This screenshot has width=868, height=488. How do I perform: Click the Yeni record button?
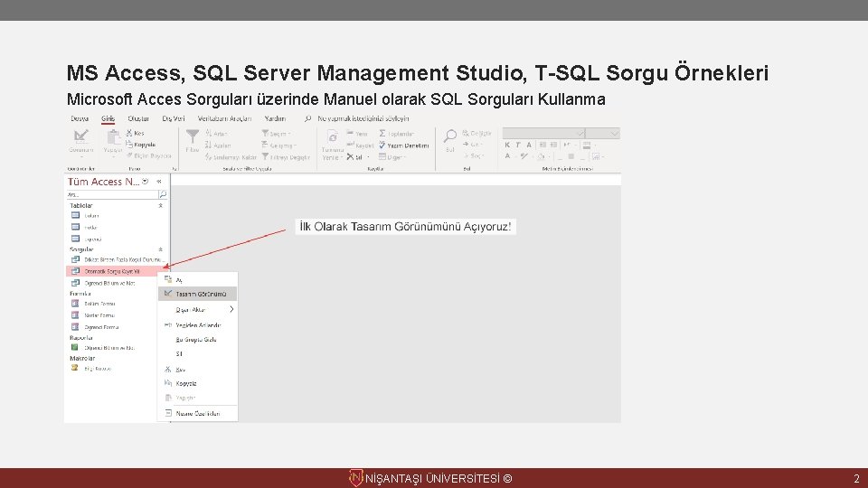tap(357, 134)
